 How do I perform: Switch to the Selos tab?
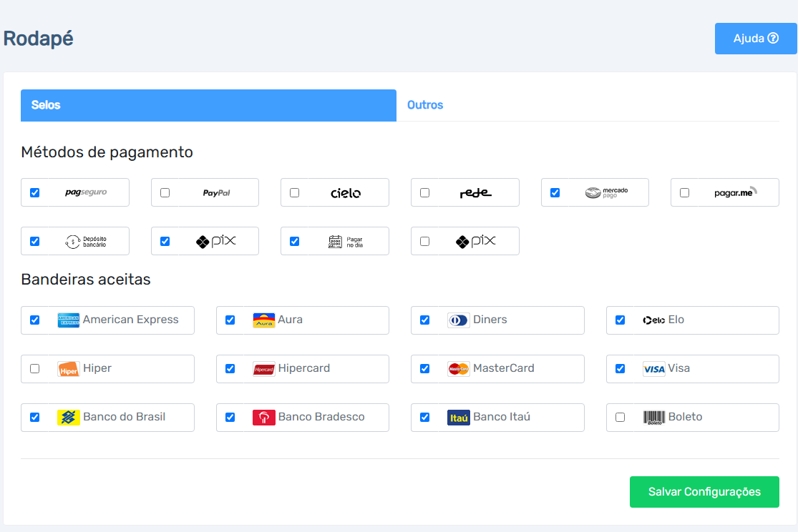[x=209, y=105]
